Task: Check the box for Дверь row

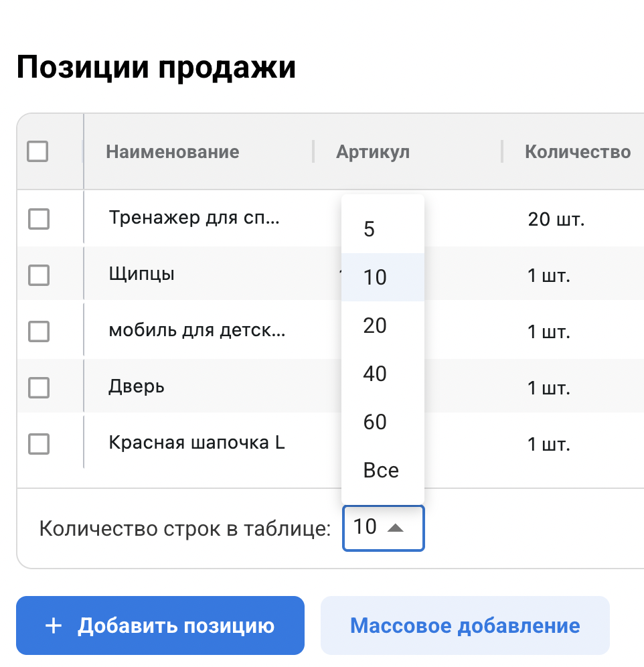Action: 39,387
